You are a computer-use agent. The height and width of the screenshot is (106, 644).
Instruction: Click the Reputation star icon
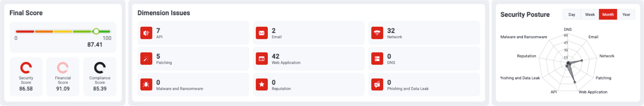coord(262,85)
